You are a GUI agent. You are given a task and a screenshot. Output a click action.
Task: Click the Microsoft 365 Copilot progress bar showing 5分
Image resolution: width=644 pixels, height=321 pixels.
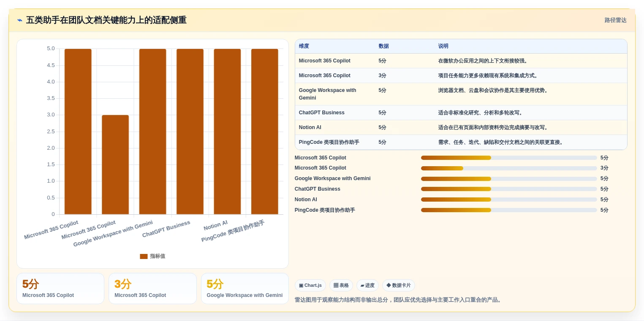509,158
